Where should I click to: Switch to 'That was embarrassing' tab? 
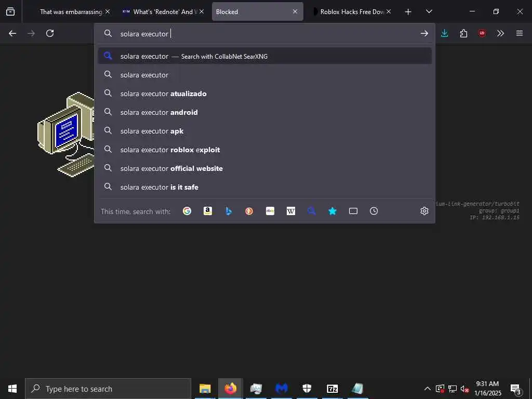pos(71,12)
